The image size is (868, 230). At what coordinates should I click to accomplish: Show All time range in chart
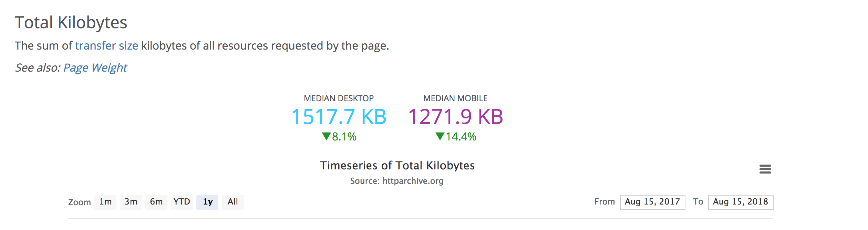pyautogui.click(x=233, y=202)
